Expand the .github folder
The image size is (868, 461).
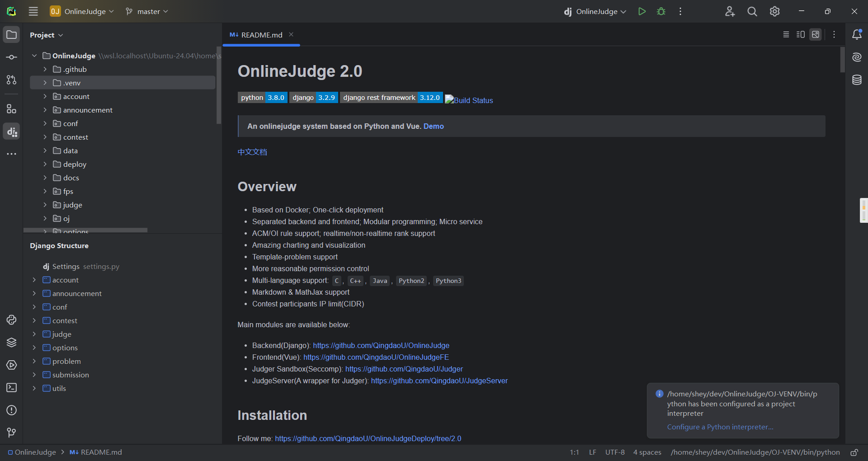coord(45,69)
